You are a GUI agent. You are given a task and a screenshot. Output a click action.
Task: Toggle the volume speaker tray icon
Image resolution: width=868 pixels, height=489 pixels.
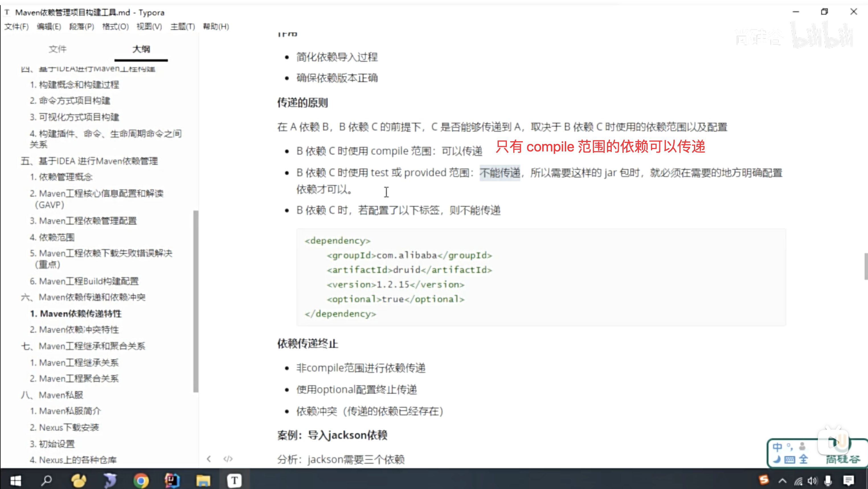coord(812,480)
